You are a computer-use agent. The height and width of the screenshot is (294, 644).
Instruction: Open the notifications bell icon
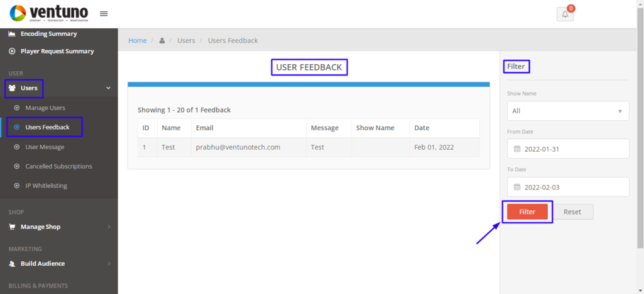tap(565, 14)
